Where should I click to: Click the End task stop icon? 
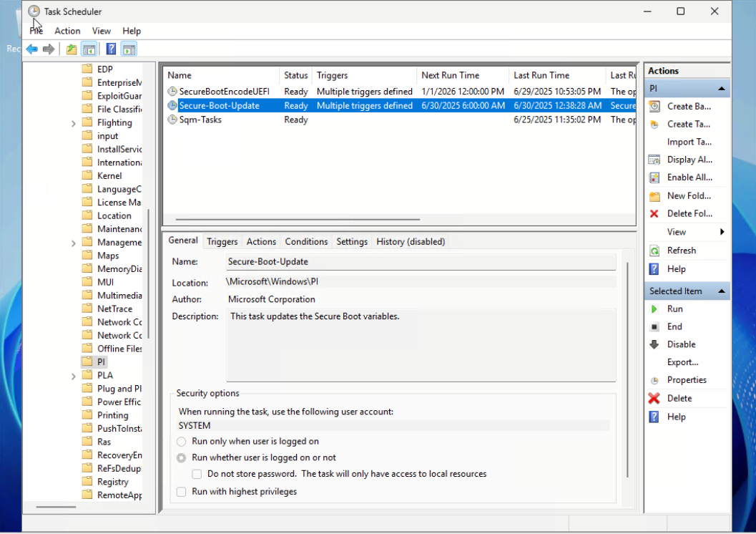point(654,327)
